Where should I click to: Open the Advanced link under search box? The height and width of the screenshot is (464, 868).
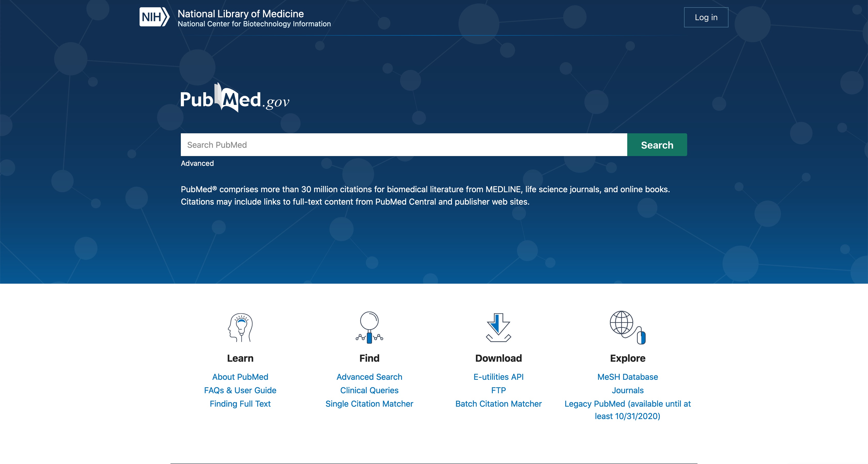[197, 164]
